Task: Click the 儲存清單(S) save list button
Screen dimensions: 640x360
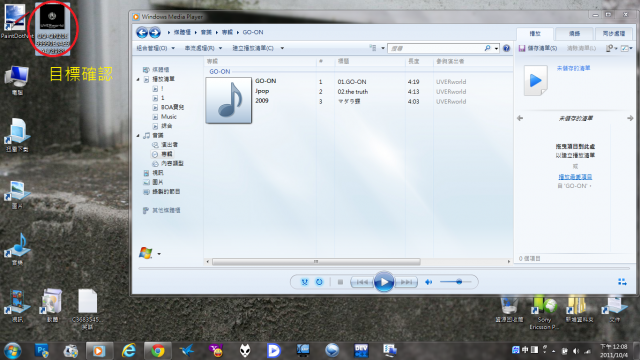Action: point(538,48)
